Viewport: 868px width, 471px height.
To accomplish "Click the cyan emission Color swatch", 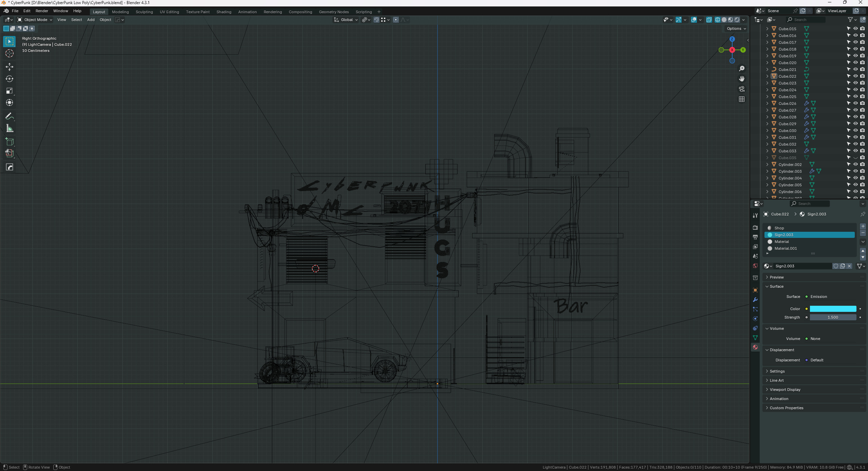I will [833, 309].
